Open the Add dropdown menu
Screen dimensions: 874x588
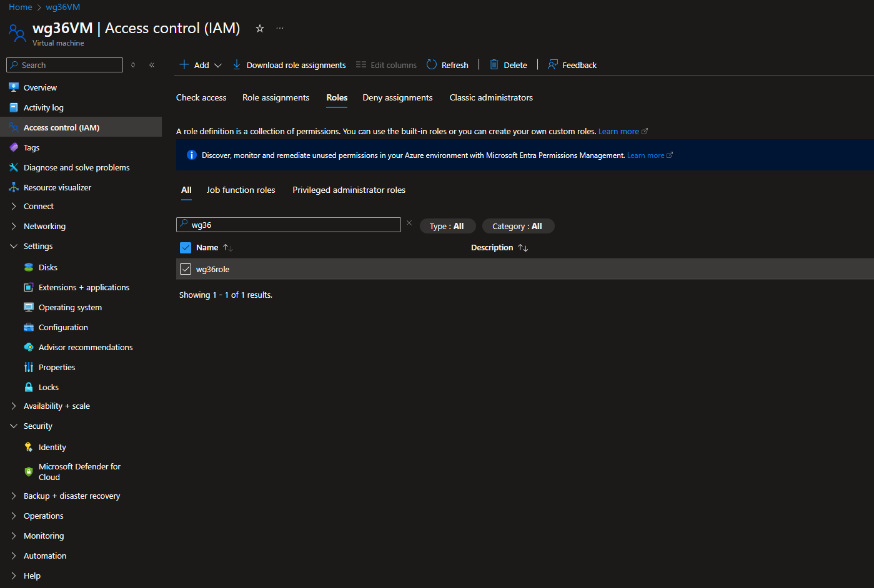[201, 65]
